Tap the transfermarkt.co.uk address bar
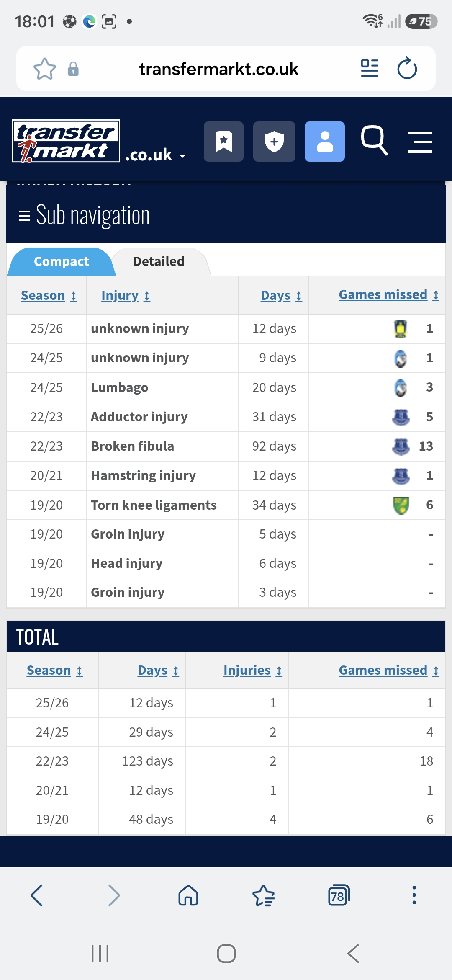452x980 pixels. point(218,69)
